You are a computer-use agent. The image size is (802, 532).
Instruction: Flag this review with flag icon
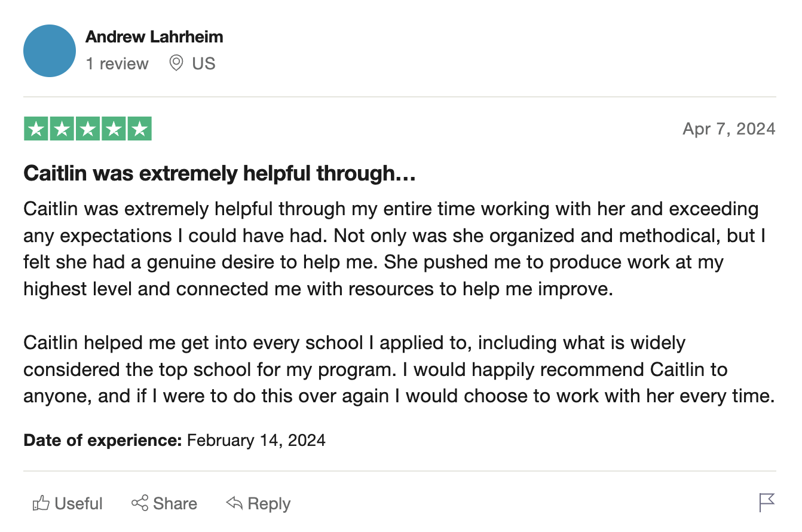(x=767, y=503)
